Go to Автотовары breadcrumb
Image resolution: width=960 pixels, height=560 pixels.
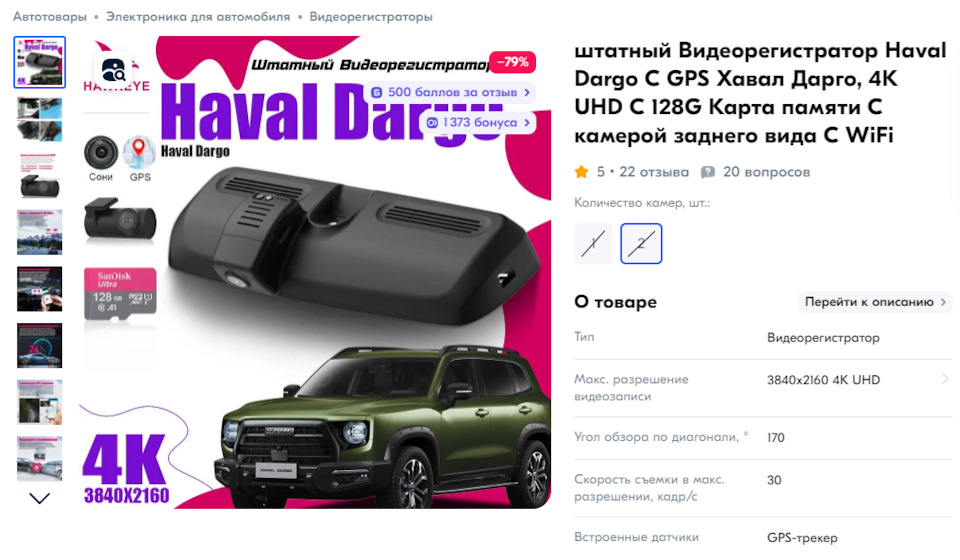click(50, 17)
